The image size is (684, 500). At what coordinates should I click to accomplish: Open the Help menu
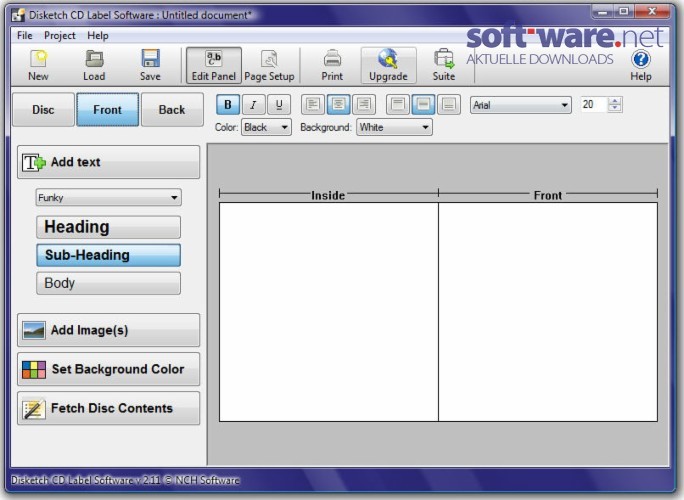point(98,35)
